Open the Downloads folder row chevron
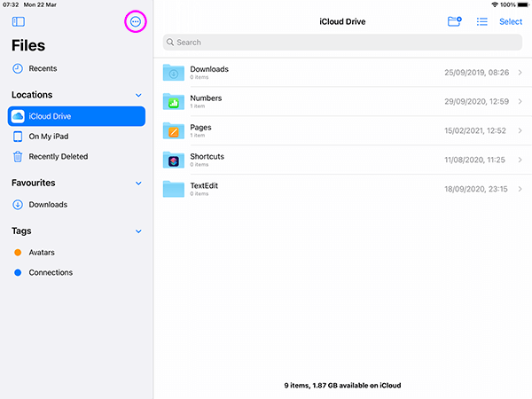 (520, 73)
